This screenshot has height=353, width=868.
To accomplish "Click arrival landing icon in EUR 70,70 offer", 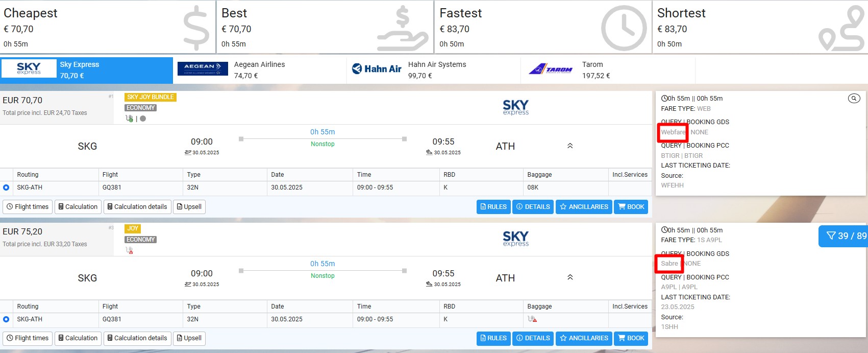I will point(429,152).
